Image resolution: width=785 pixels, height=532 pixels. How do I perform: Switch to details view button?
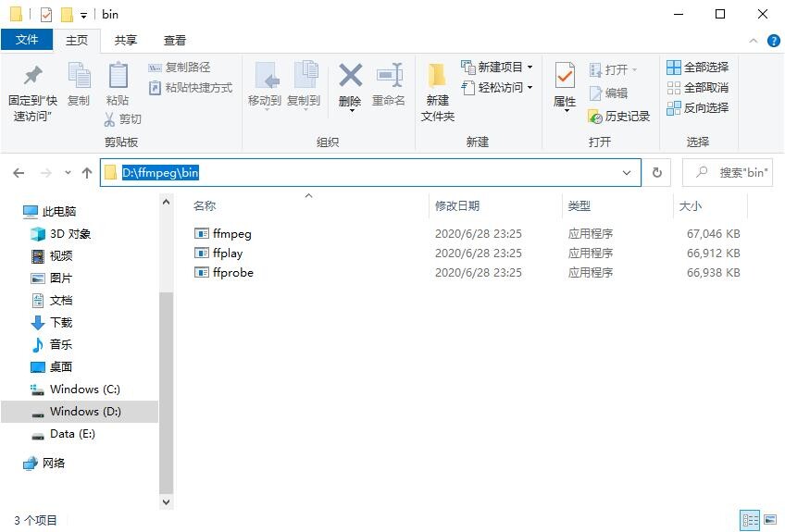[750, 520]
